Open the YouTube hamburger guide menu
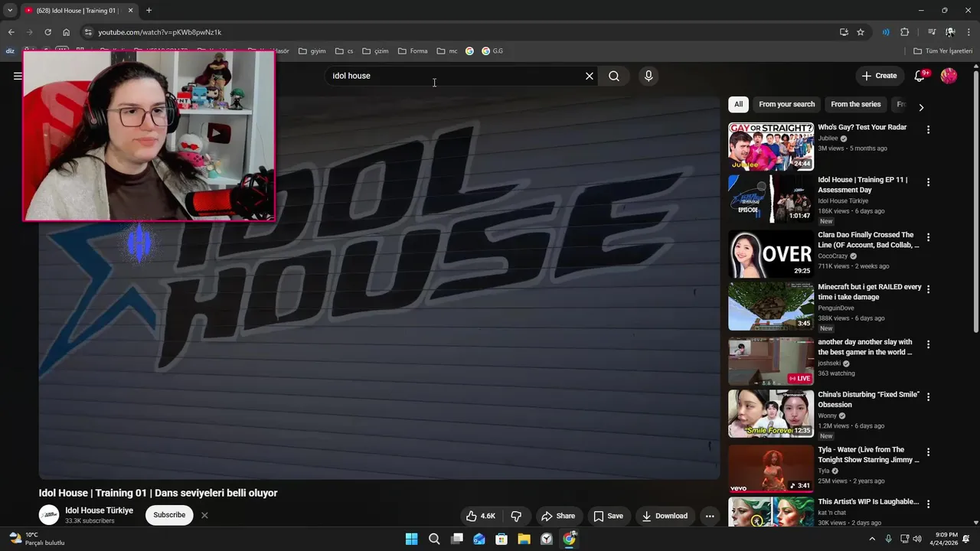This screenshot has height=551, width=980. pyautogui.click(x=17, y=76)
